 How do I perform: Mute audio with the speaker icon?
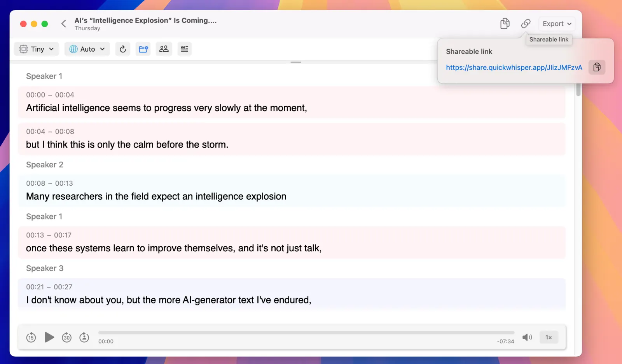pos(527,337)
